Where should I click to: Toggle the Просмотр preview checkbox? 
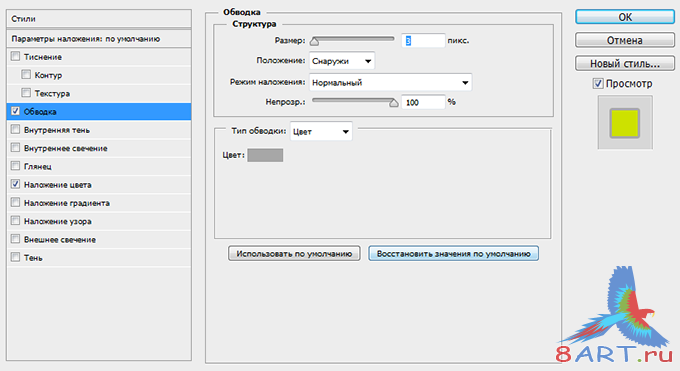[x=598, y=83]
